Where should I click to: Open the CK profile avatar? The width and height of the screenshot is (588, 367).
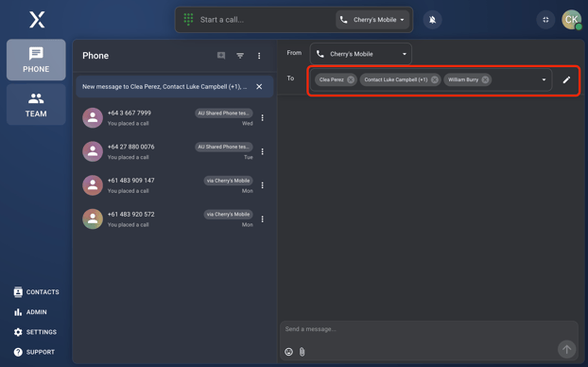571,20
